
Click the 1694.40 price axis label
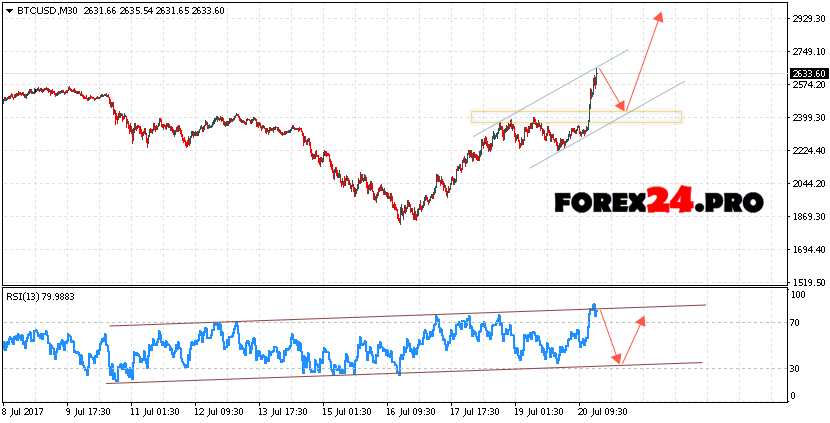807,250
